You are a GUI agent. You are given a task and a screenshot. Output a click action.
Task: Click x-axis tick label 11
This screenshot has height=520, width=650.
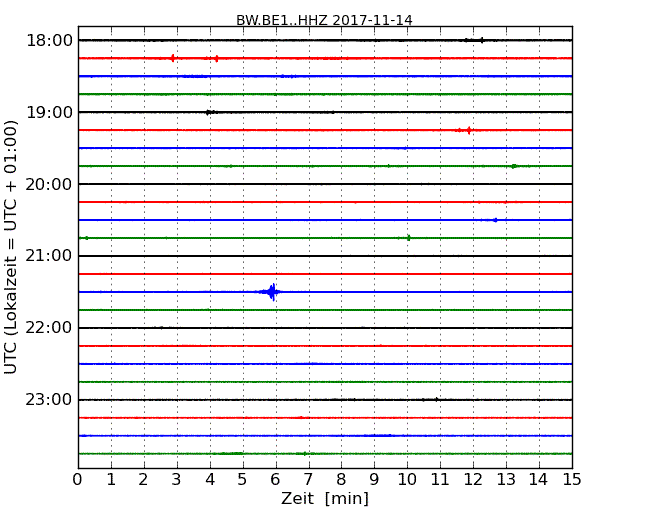[440, 480]
